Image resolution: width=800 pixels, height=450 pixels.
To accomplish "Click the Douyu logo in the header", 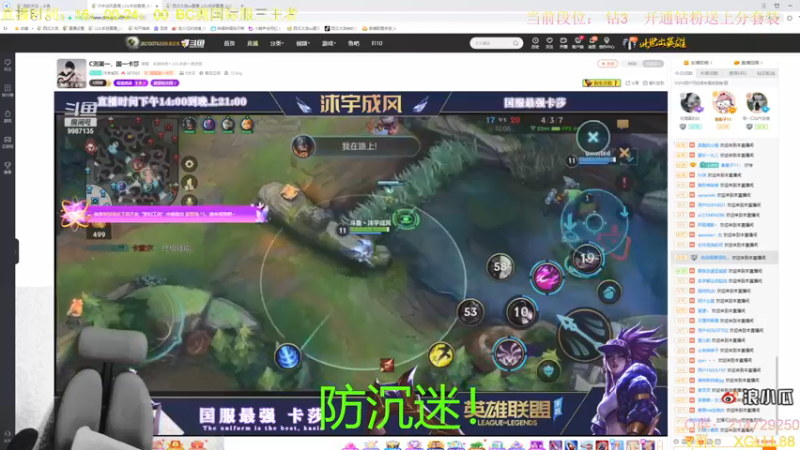I will 193,43.
